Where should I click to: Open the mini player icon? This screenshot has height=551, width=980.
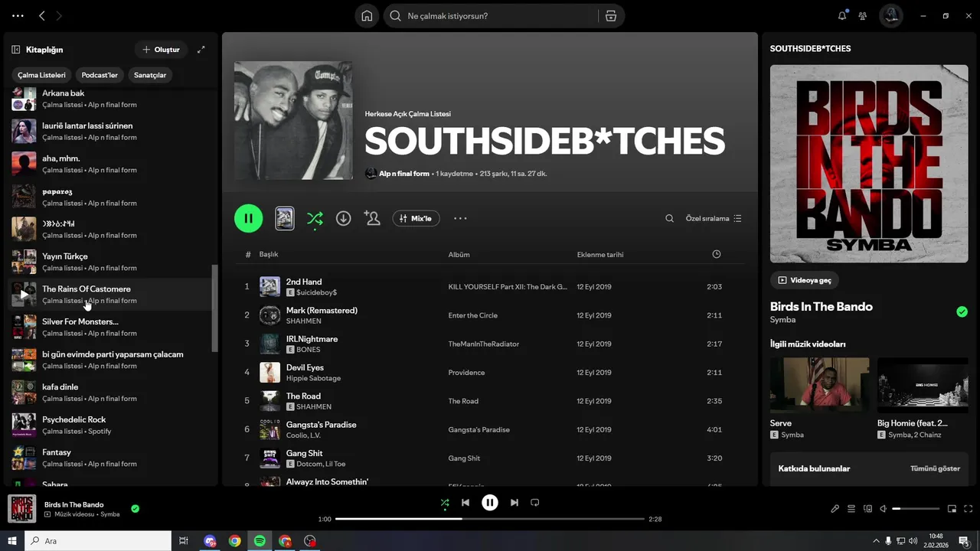pos(952,508)
